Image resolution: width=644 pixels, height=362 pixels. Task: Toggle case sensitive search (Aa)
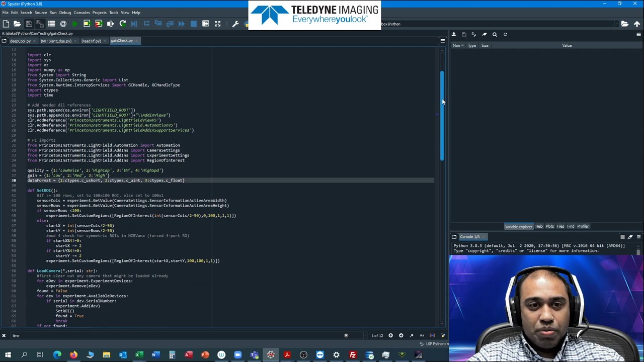pyautogui.click(x=422, y=335)
